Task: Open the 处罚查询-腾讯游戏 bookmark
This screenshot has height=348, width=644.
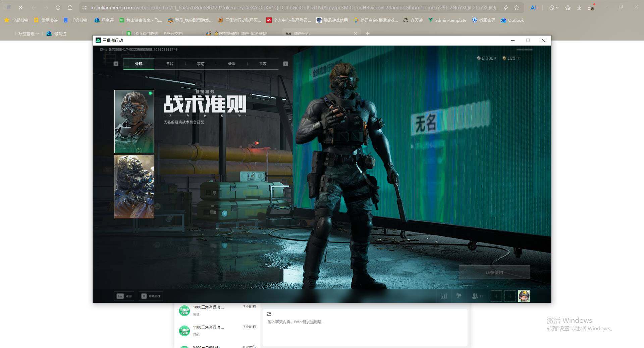Action: [x=376, y=20]
